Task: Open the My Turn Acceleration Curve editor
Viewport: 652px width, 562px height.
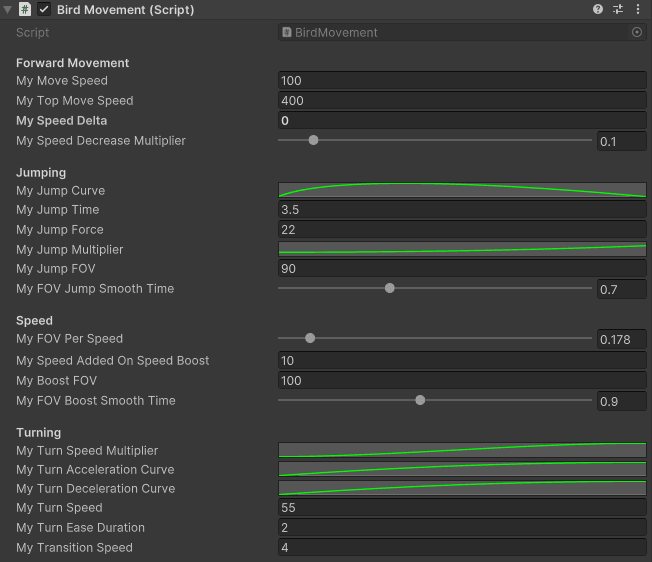Action: click(x=462, y=469)
